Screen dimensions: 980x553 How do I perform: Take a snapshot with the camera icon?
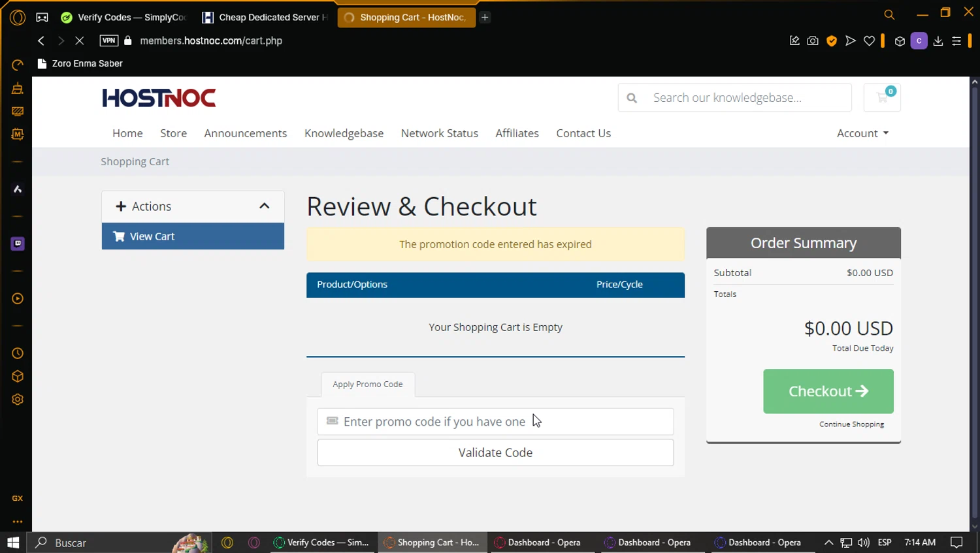[x=813, y=40]
